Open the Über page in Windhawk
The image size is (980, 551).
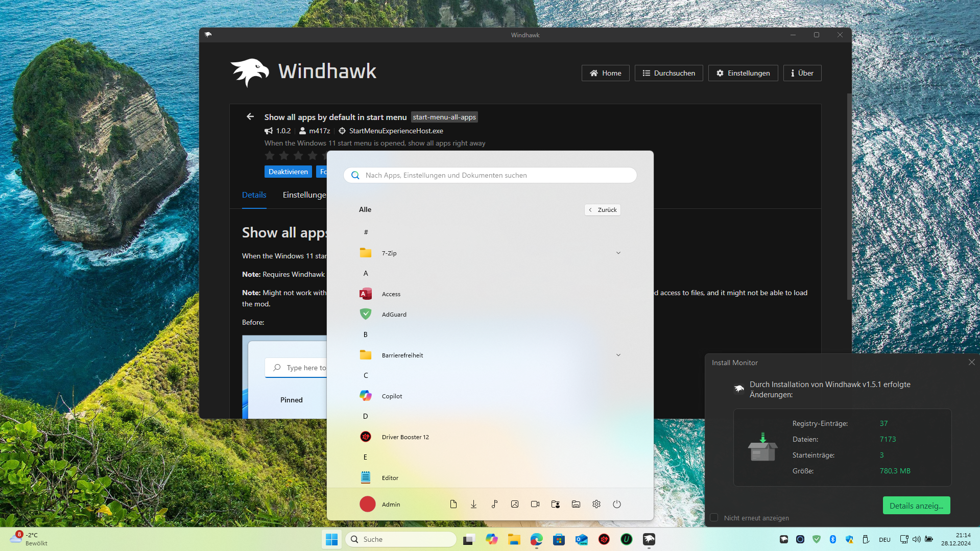(802, 73)
